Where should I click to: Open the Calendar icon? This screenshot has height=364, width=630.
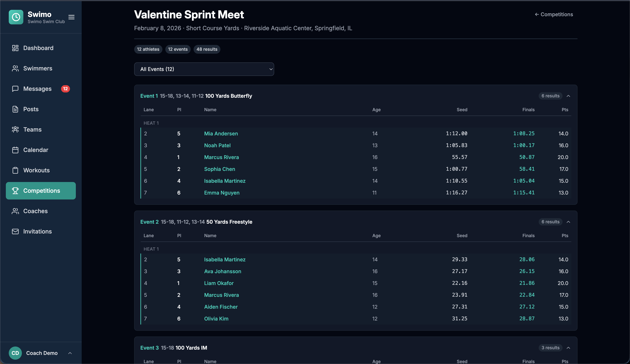(x=15, y=150)
